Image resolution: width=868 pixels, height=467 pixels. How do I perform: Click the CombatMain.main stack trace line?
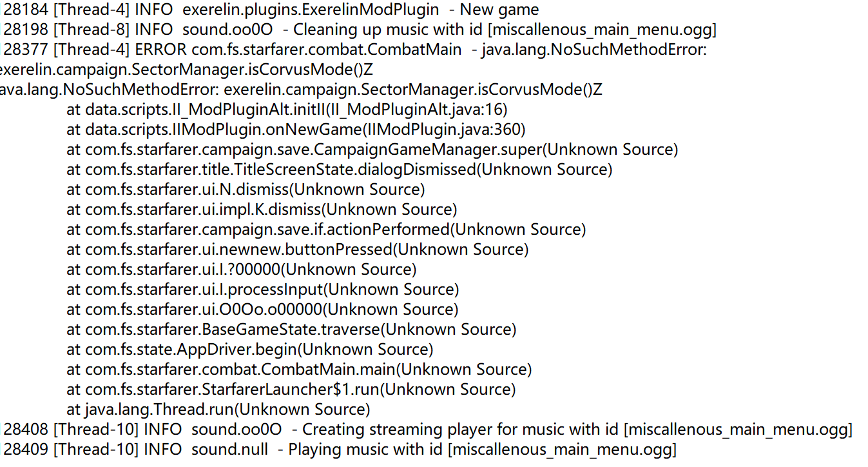299,370
